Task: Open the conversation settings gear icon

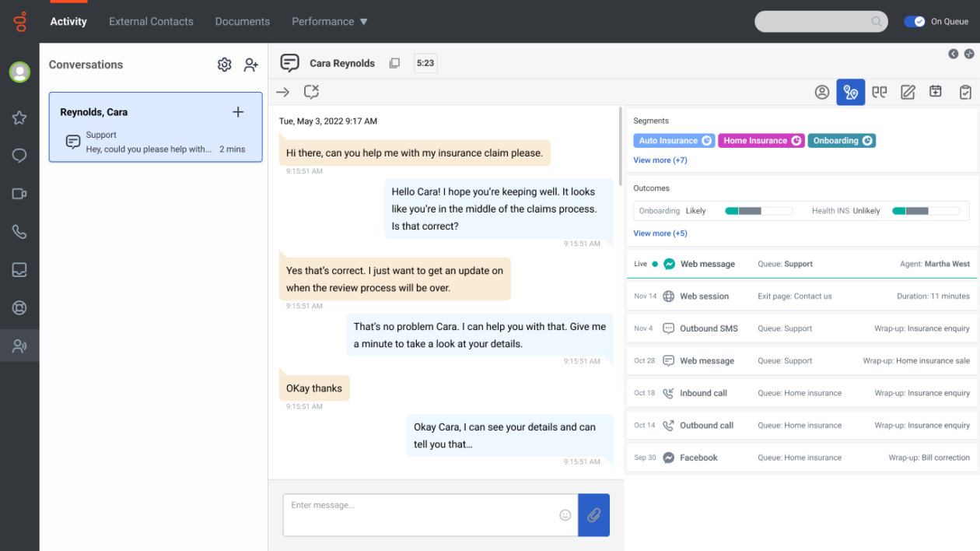Action: point(224,65)
